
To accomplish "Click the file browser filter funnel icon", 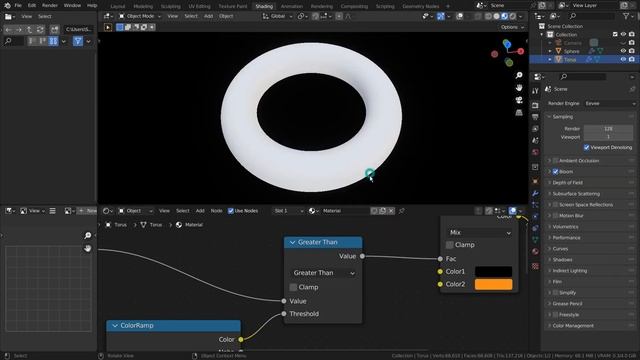I will point(78,41).
